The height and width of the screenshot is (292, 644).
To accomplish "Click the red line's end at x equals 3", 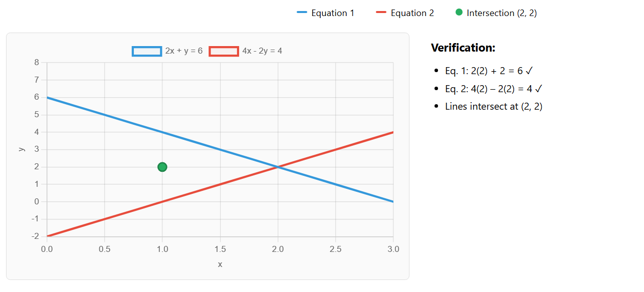I will (393, 132).
